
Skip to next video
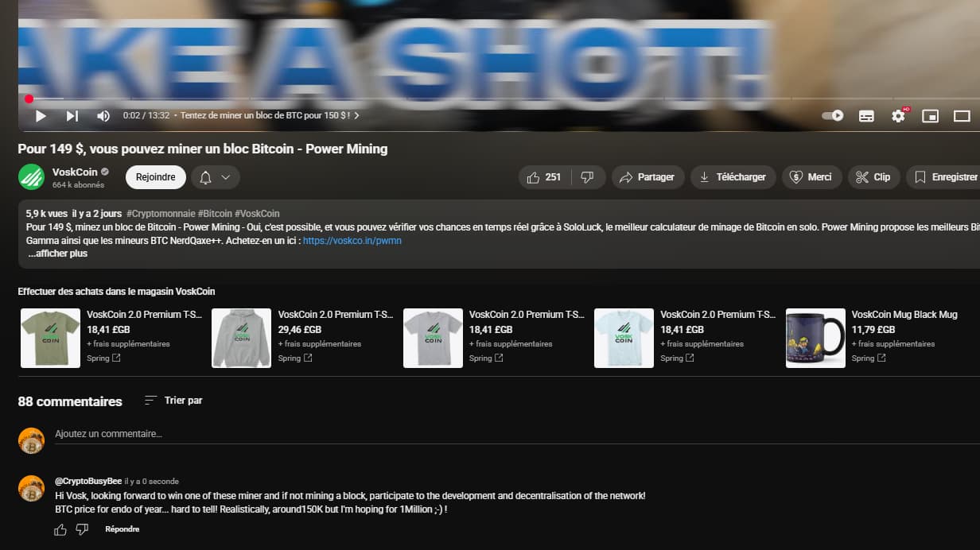pos(72,116)
